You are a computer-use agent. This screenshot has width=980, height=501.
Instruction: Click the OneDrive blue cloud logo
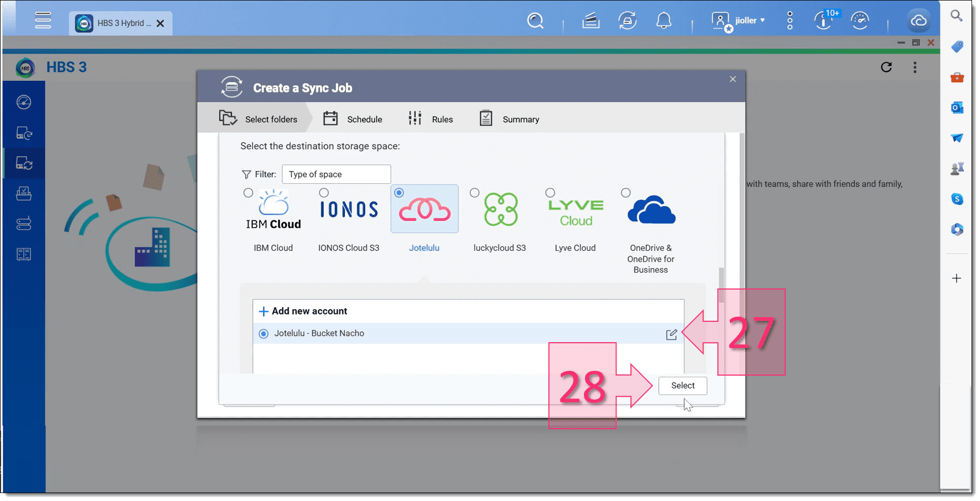(651, 210)
